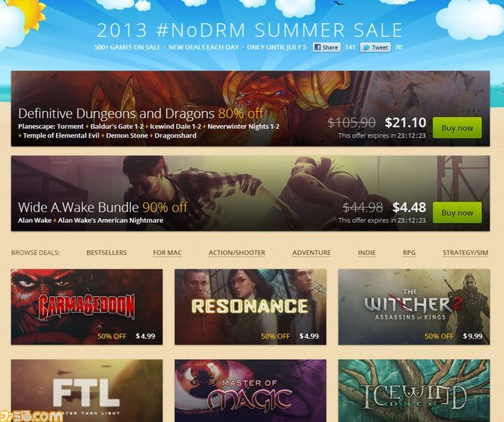Open Strategy/Sim deals category
This screenshot has width=504, height=422.
[x=465, y=253]
